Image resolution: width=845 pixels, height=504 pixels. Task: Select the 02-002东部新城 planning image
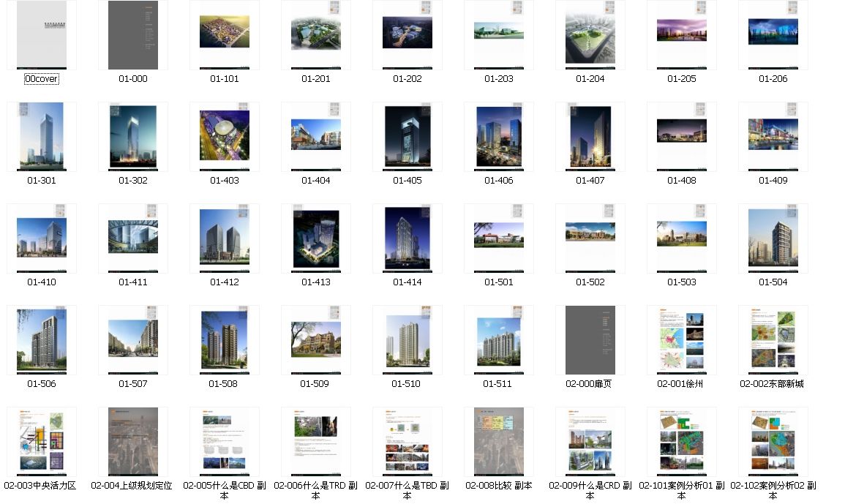click(773, 339)
